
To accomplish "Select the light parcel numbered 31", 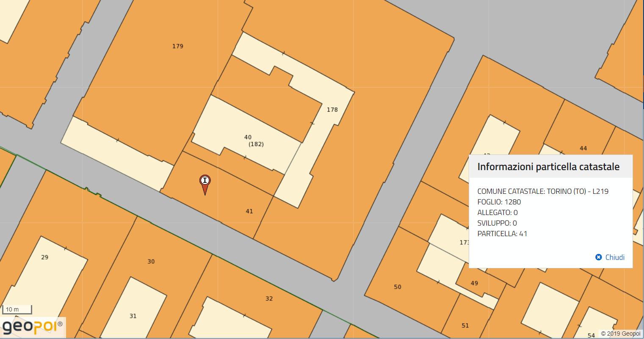I will pos(133,316).
